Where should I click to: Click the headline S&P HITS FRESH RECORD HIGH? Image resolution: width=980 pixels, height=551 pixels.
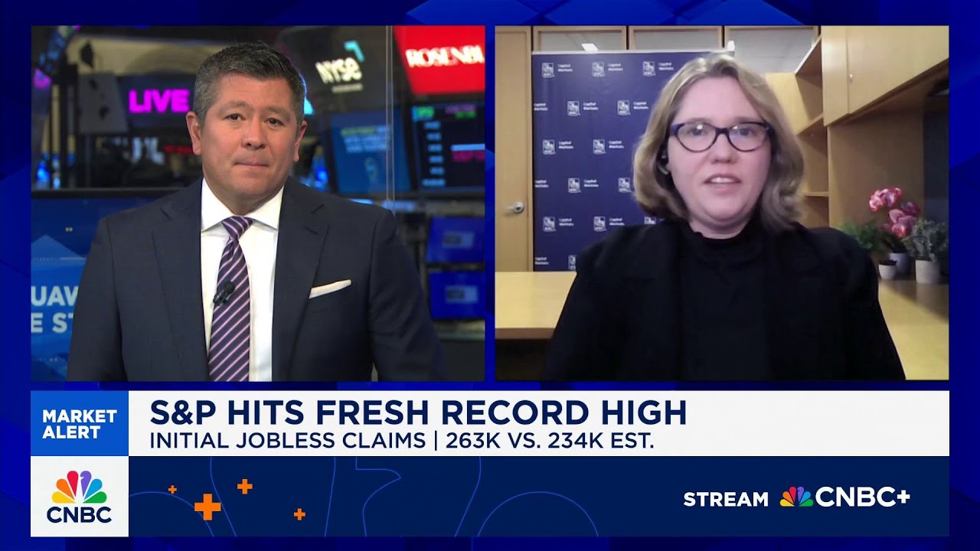pos(418,412)
